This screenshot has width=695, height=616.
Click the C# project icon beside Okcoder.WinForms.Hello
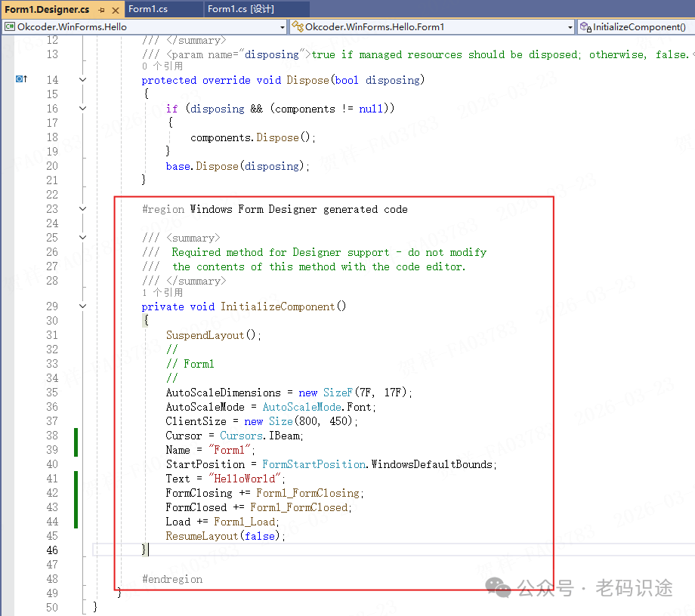pos(10,27)
